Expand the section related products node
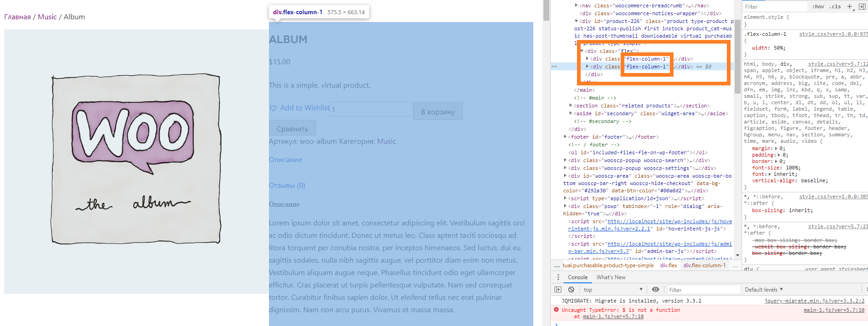This screenshot has height=326, width=868. 571,106
